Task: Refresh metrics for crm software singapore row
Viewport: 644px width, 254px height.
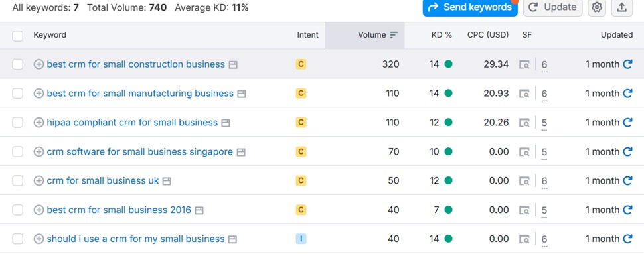Action: [627, 152]
